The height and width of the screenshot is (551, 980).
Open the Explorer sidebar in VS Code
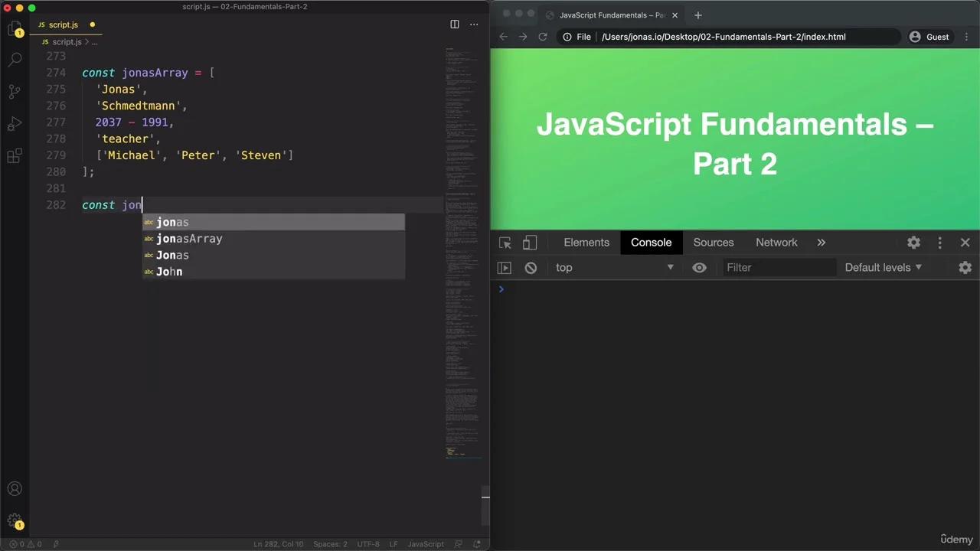pos(15,29)
